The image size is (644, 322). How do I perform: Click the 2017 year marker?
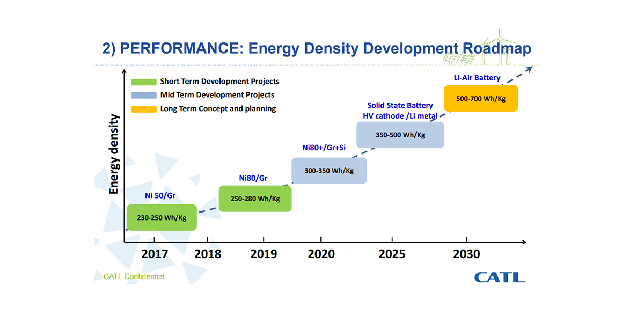pos(154,254)
